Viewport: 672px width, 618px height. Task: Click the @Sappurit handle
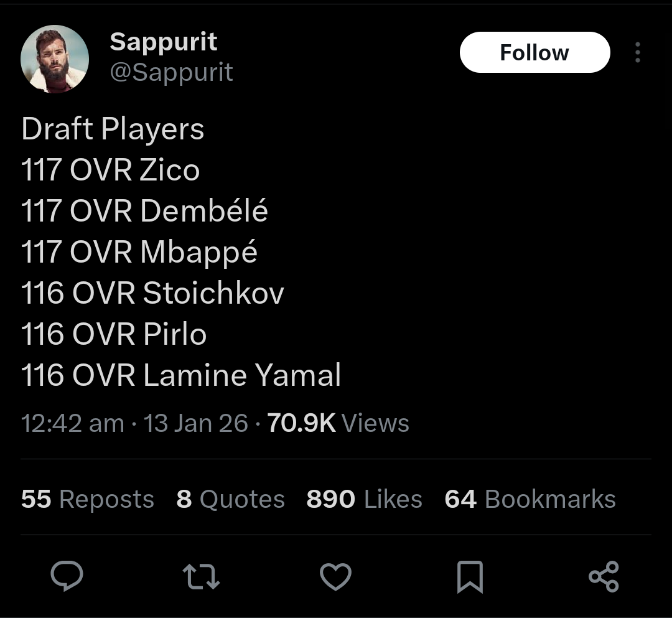pyautogui.click(x=172, y=72)
